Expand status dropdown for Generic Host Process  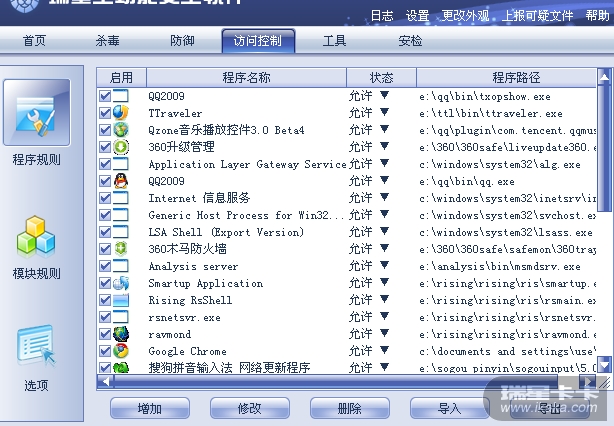click(385, 214)
